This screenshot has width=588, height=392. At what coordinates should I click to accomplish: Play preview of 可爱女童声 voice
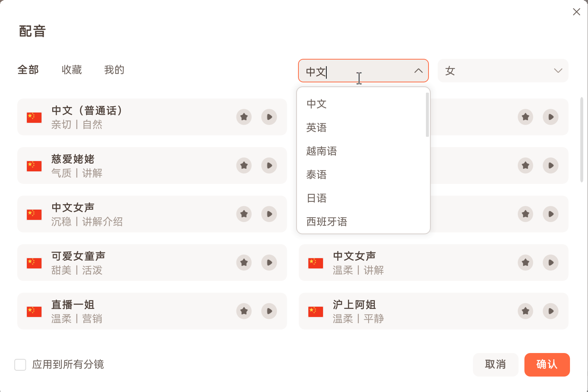pyautogui.click(x=269, y=263)
